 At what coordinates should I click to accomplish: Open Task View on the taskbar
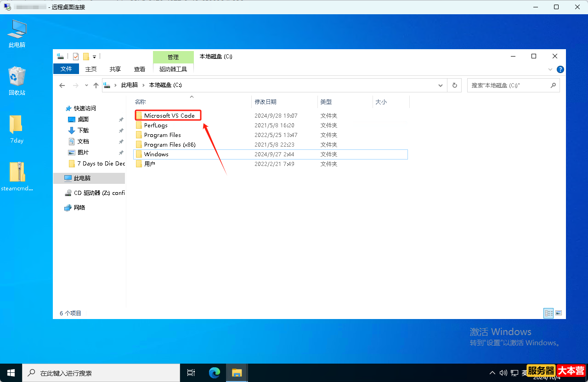[192, 373]
